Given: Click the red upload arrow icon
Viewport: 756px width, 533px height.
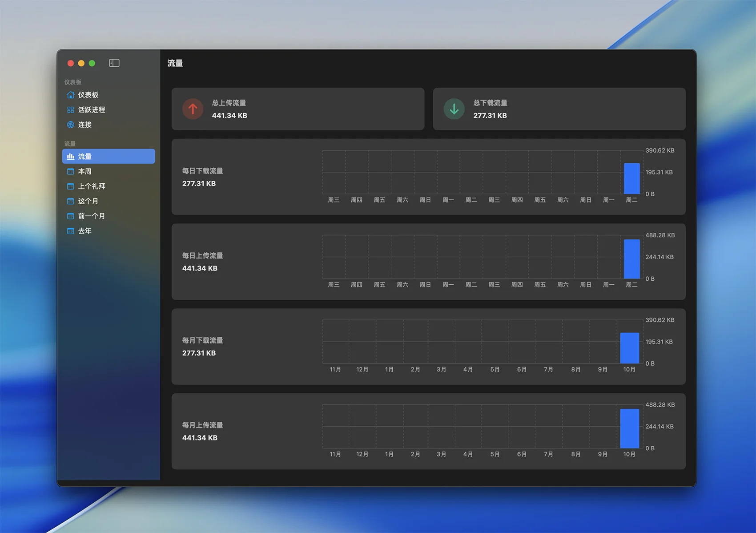Looking at the screenshot, I should 193,109.
